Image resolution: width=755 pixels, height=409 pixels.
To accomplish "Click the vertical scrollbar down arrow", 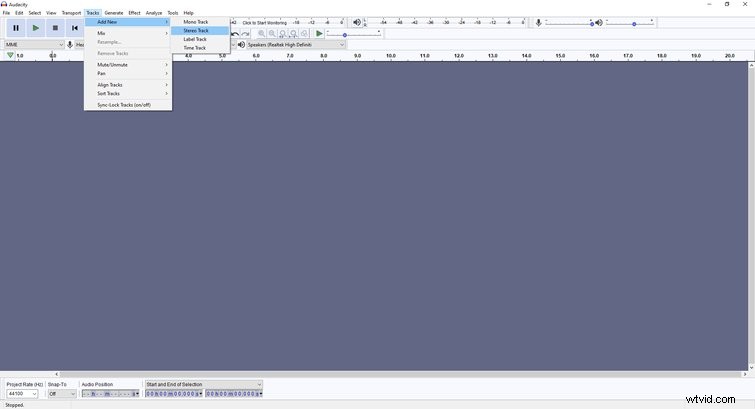I will [x=751, y=368].
